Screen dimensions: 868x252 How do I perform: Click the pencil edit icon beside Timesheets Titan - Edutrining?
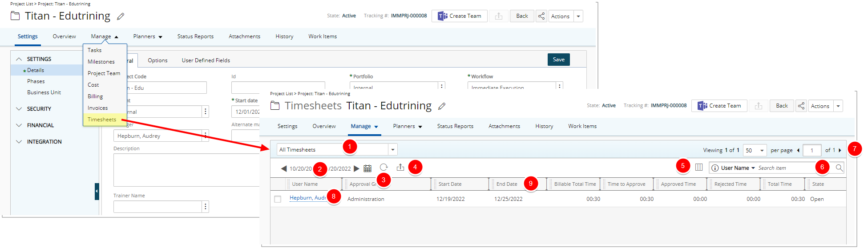(x=442, y=106)
